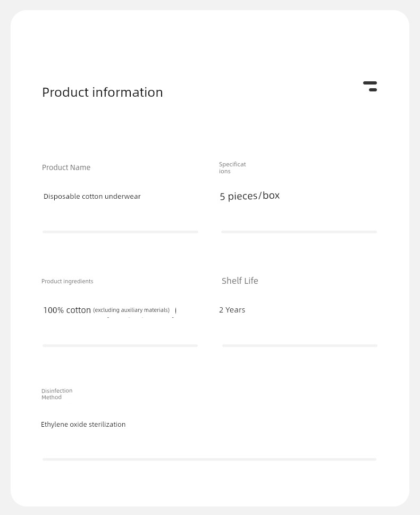Click the Specifications label
Screen dimensions: 420x515
232,167
